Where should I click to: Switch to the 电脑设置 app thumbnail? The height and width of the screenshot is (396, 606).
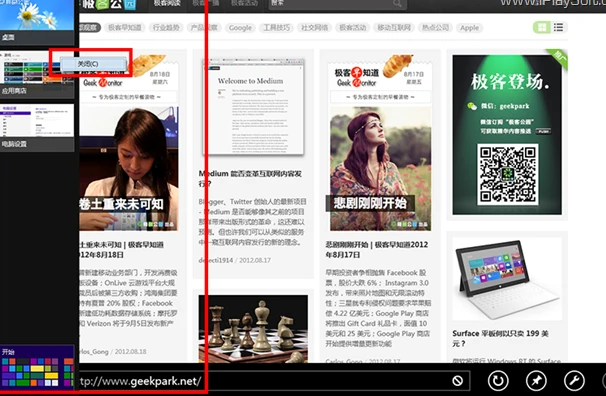(x=37, y=127)
